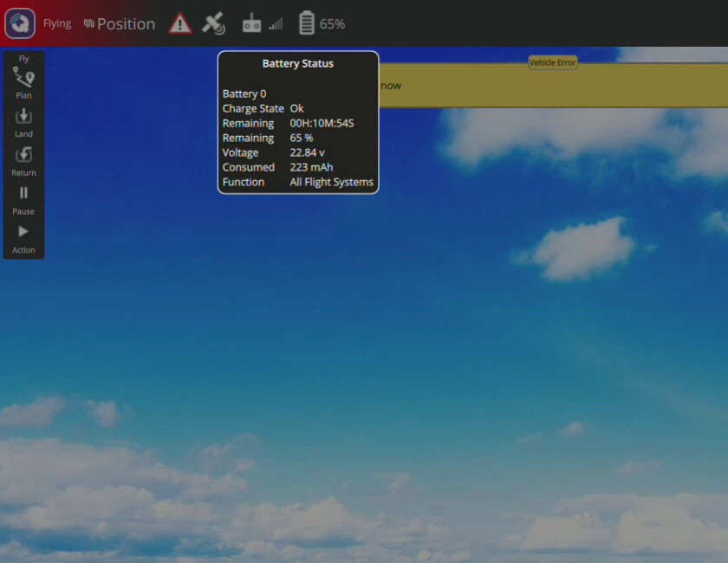Screen dimensions: 728x563
Task: Dismiss the yellow vehicle message banner
Action: tap(553, 86)
